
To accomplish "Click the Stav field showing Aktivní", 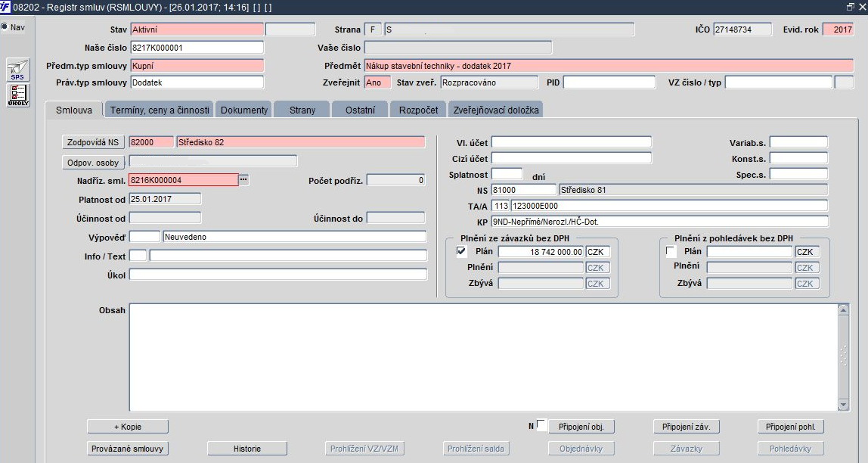I will pyautogui.click(x=197, y=30).
